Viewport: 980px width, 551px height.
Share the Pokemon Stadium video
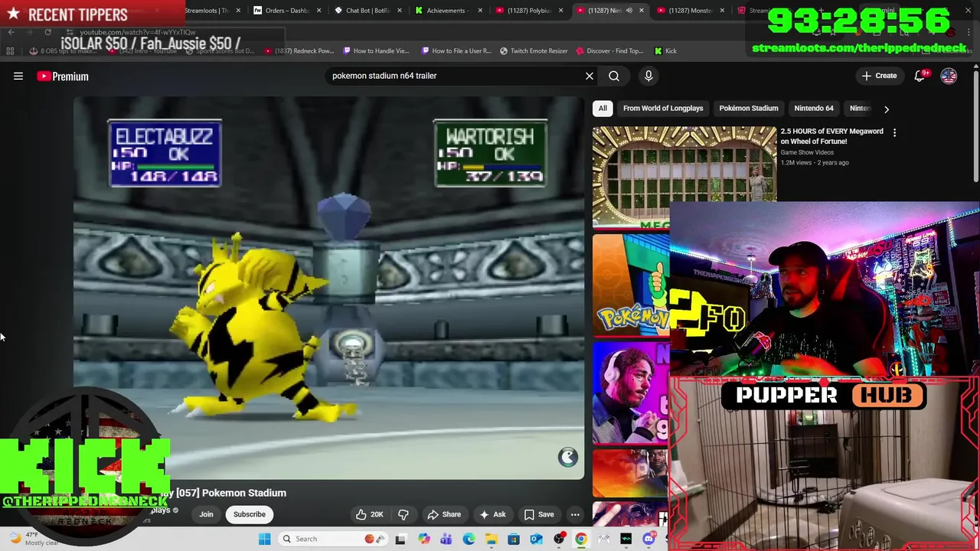pyautogui.click(x=444, y=514)
